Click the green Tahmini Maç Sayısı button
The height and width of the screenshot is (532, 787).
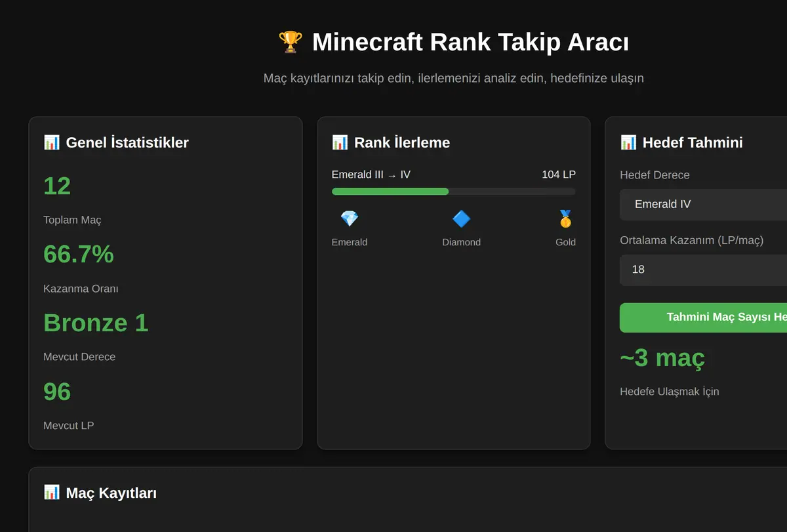(x=703, y=317)
